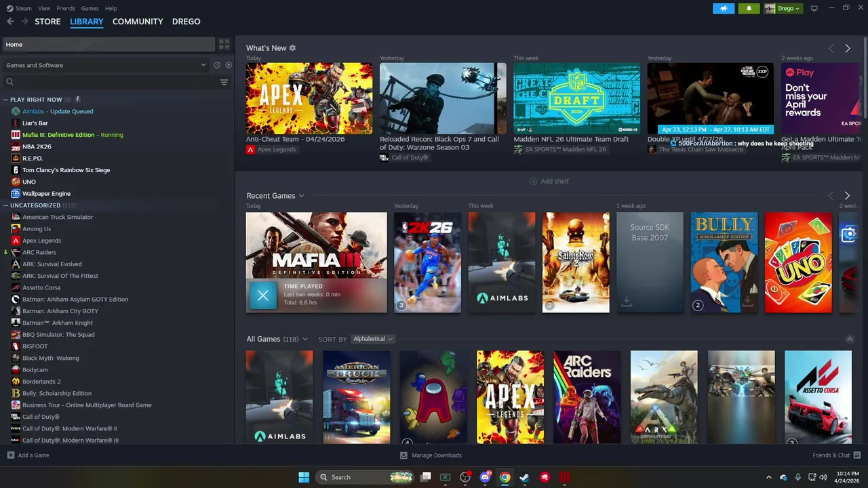Switch sidebar to collections grid view

pyautogui.click(x=224, y=45)
